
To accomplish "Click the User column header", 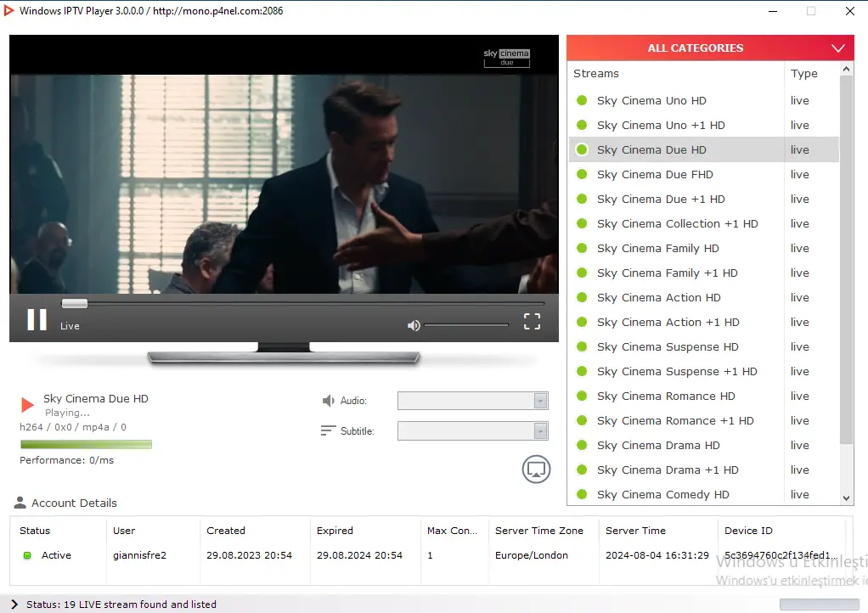I will click(124, 531).
